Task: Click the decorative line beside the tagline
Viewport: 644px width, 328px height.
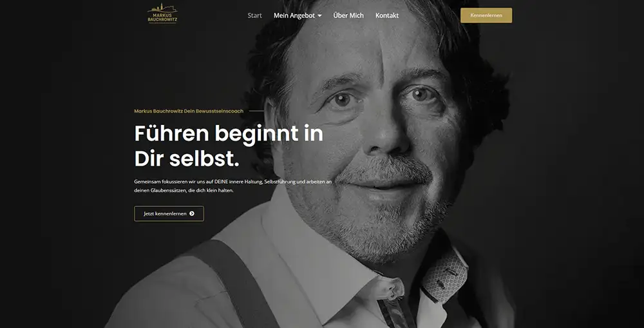Action: coord(257,111)
